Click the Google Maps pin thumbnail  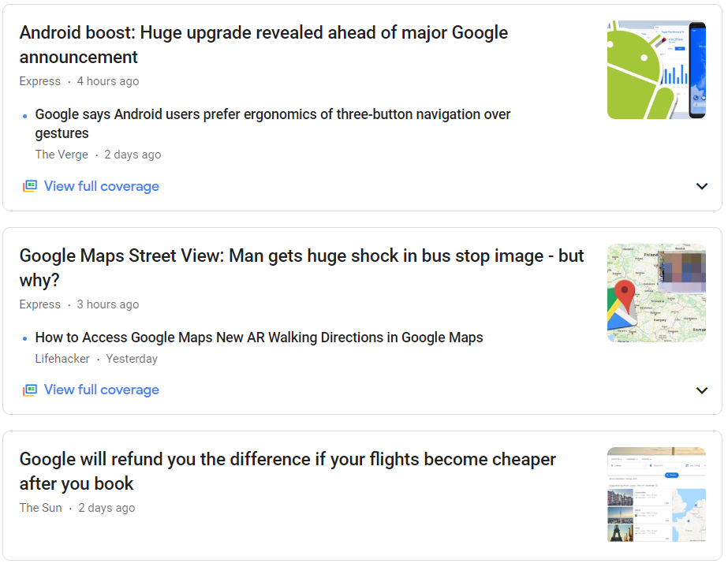[x=656, y=293]
